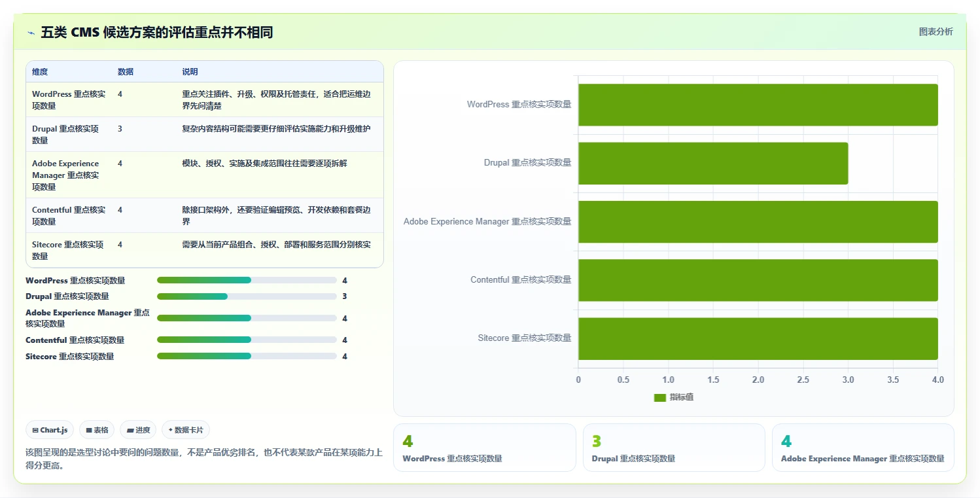Click the Adobe Experience Manager chart bar
Viewport: 980px width, 498px height.
[758, 222]
